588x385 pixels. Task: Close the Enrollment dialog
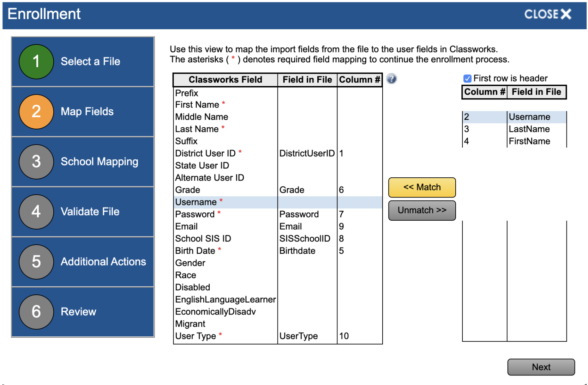tap(547, 14)
